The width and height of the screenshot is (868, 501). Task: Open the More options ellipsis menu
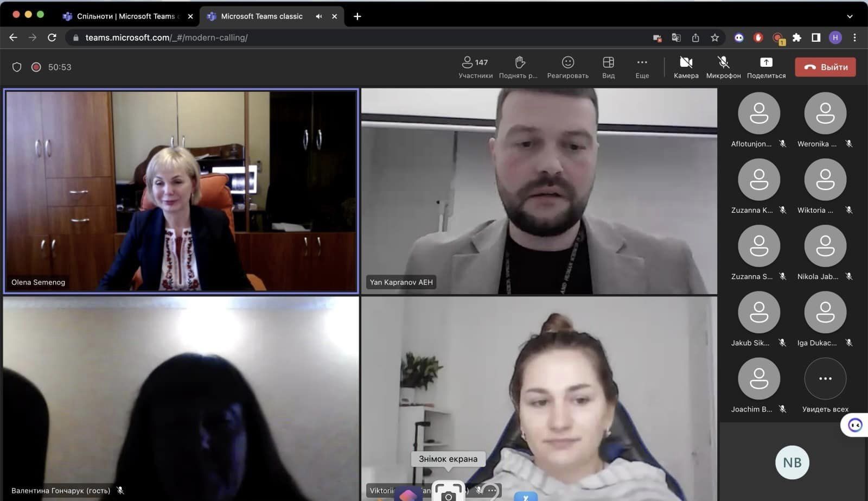click(642, 67)
